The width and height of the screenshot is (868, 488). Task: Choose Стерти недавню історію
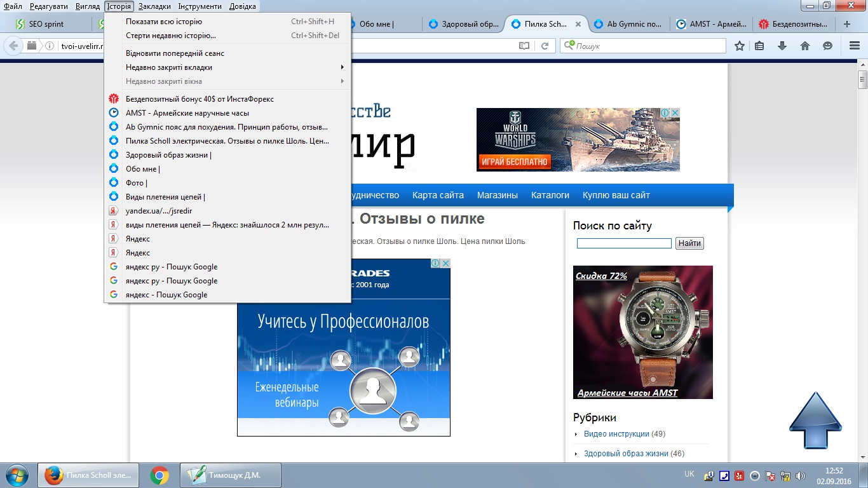(227, 36)
